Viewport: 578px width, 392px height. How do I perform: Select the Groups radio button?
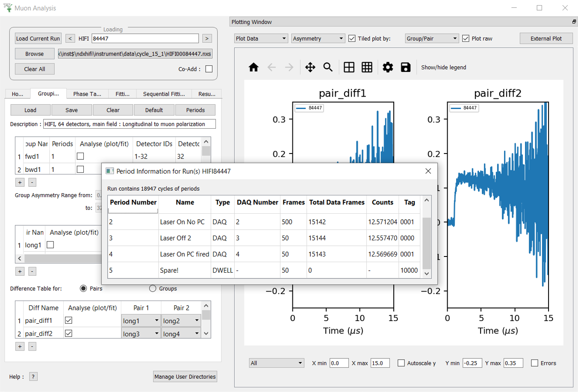pyautogui.click(x=153, y=289)
